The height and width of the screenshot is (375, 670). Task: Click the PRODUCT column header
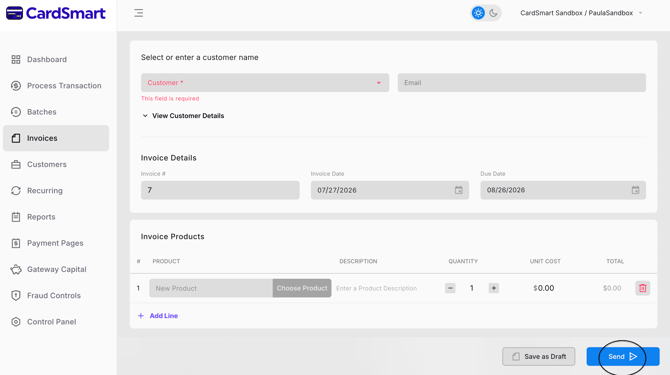(x=166, y=261)
